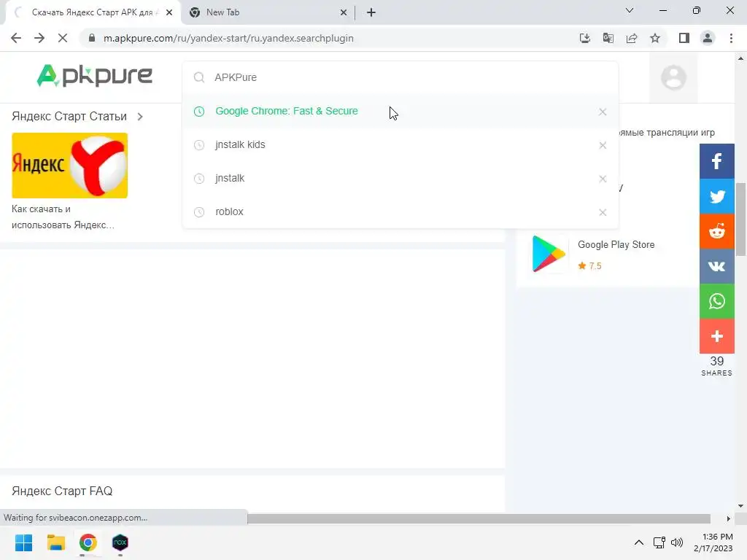The height and width of the screenshot is (560, 747).
Task: Click history clock icon beside Google Chrome suggestion
Action: tap(199, 112)
